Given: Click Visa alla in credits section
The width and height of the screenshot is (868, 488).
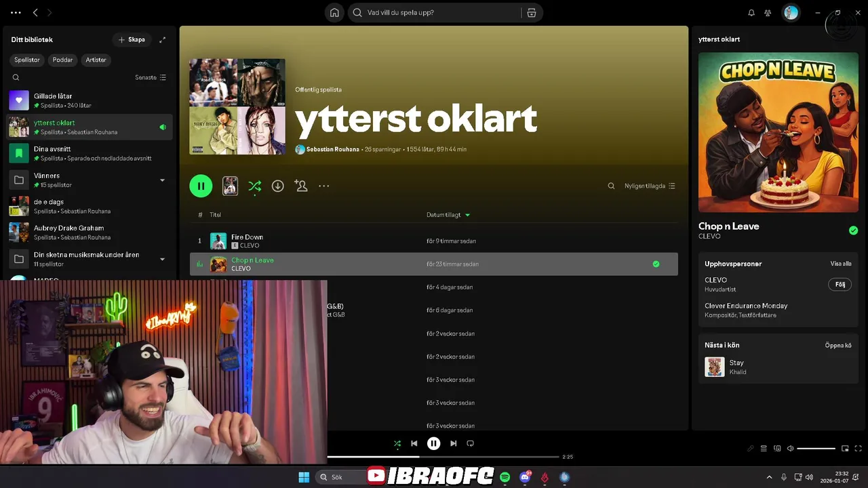Looking at the screenshot, I should [841, 264].
